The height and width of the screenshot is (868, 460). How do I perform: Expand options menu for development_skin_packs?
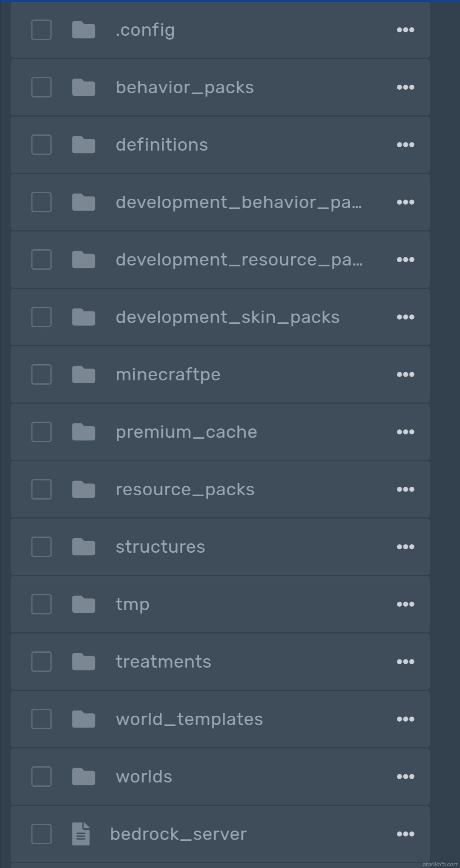tap(405, 317)
